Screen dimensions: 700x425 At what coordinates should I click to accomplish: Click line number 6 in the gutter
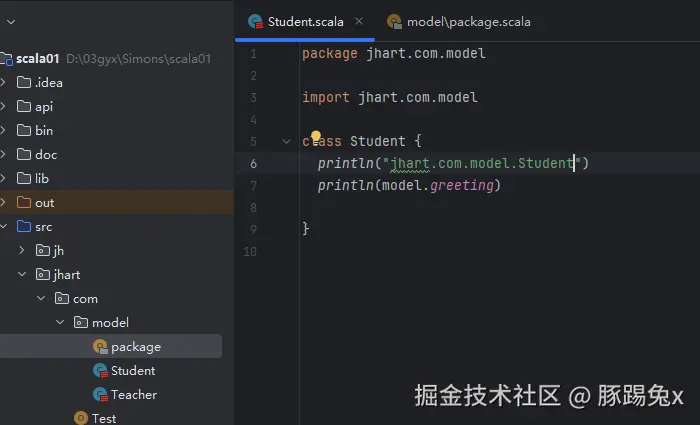253,163
